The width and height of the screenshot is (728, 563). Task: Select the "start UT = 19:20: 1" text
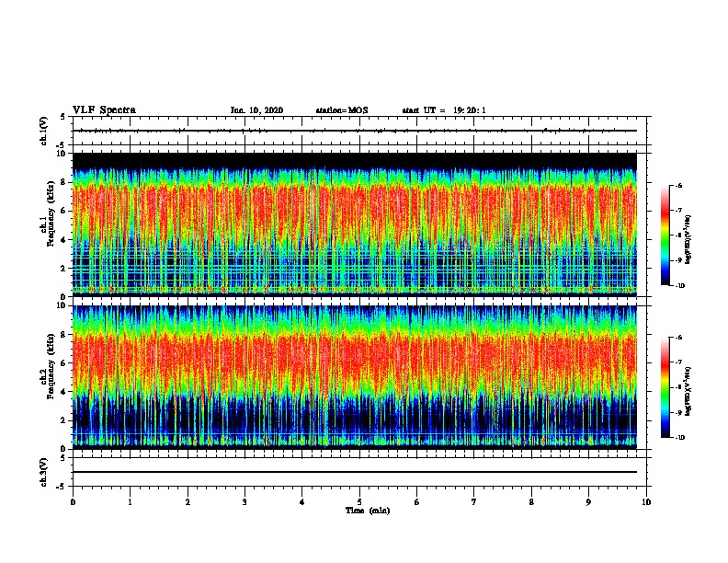tap(444, 110)
